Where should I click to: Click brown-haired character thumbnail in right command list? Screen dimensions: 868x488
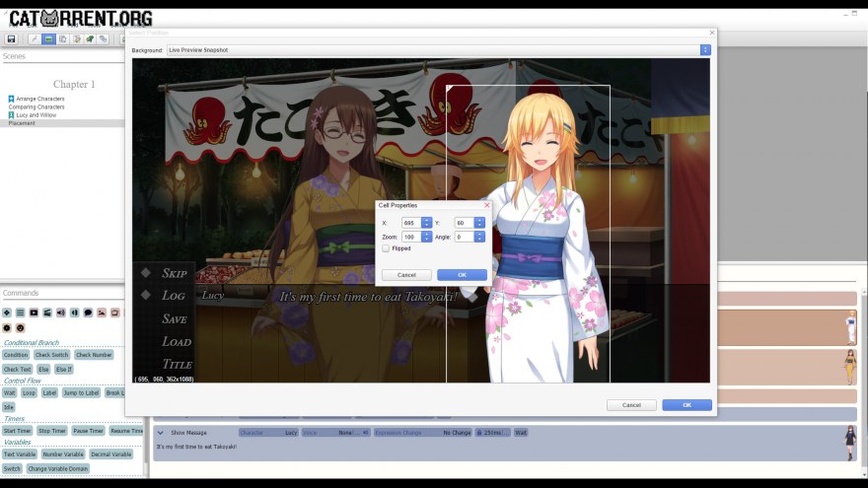[850, 367]
